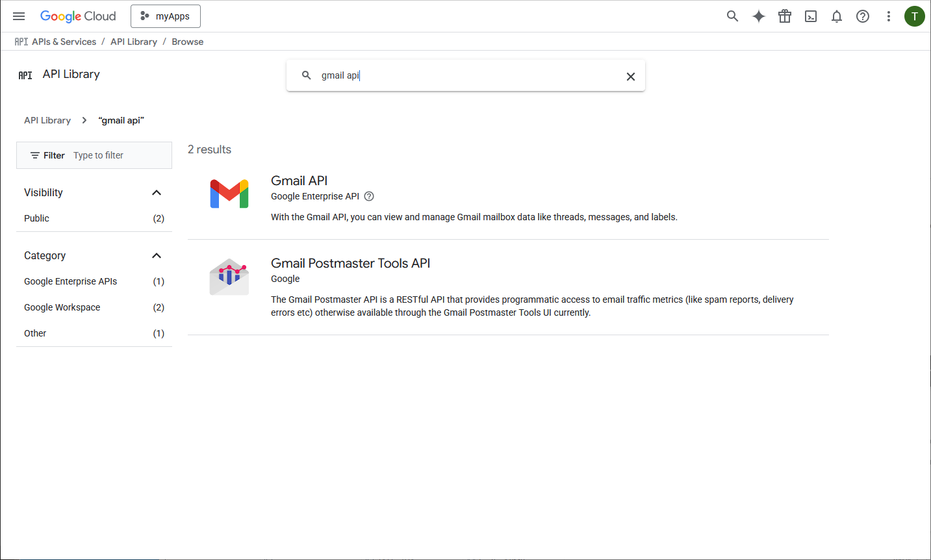Open Gemini AI assistant sparkle icon
The height and width of the screenshot is (560, 931).
758,16
